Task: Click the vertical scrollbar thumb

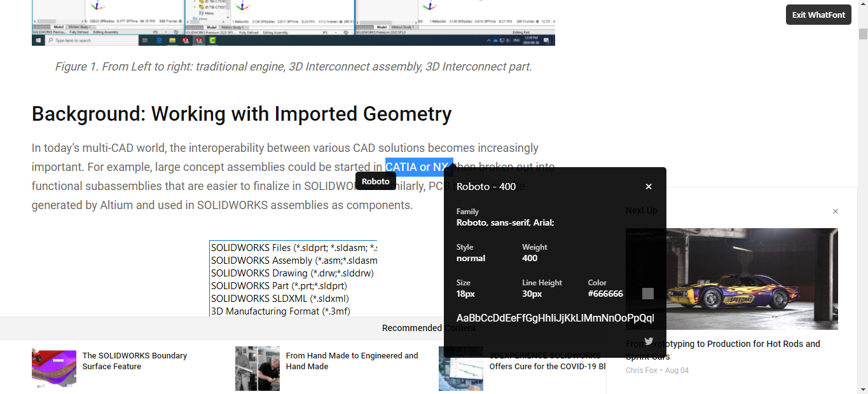Action: (x=863, y=34)
